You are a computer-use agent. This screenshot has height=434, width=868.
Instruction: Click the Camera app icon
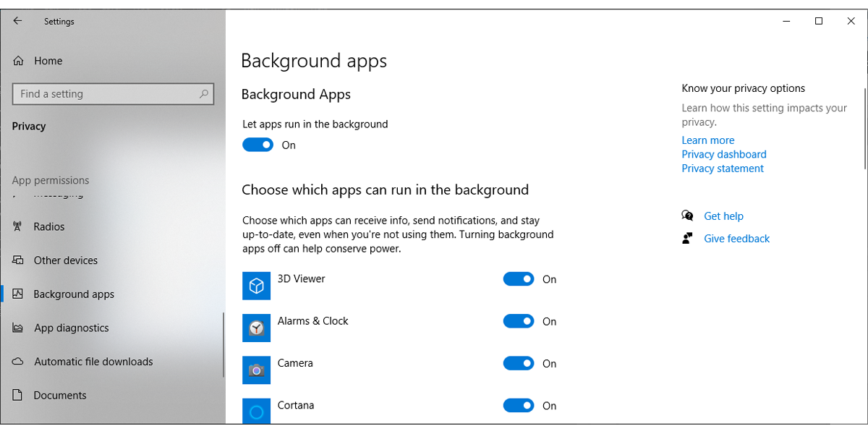point(256,370)
